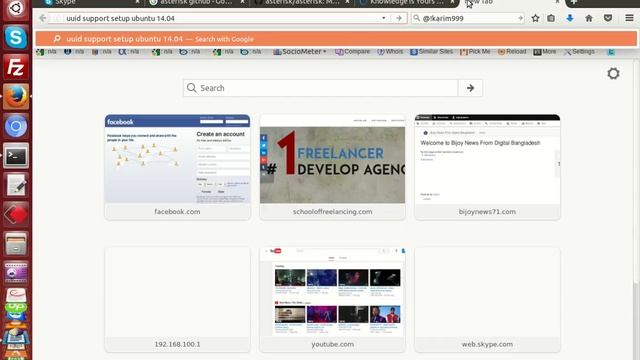Click the search box go arrow
Screen dimensions: 640x360
pos(520,18)
